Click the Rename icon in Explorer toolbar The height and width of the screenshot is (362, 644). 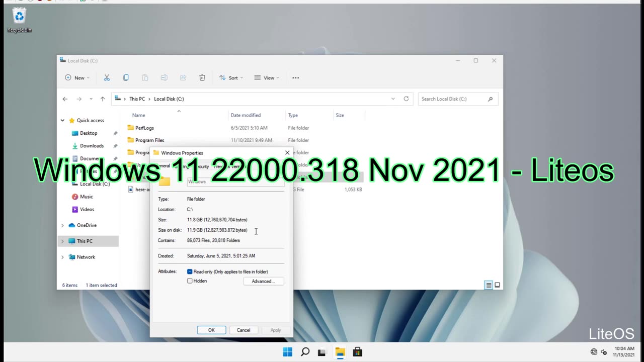point(164,78)
